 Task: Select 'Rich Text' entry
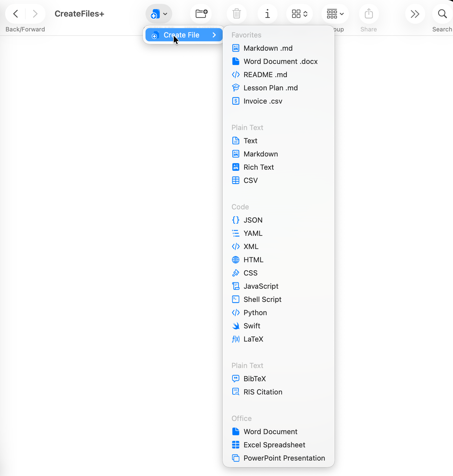[279, 167]
